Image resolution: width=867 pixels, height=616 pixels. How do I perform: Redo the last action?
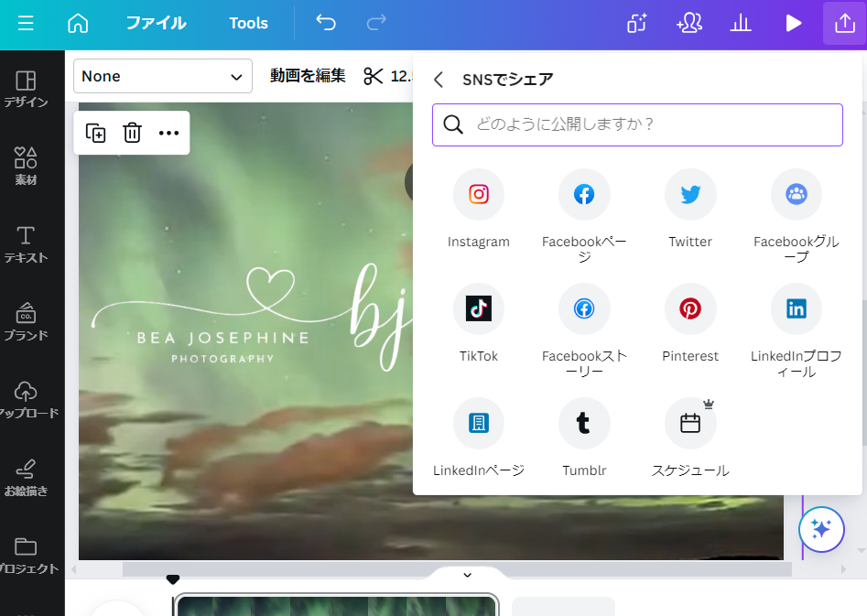point(376,23)
